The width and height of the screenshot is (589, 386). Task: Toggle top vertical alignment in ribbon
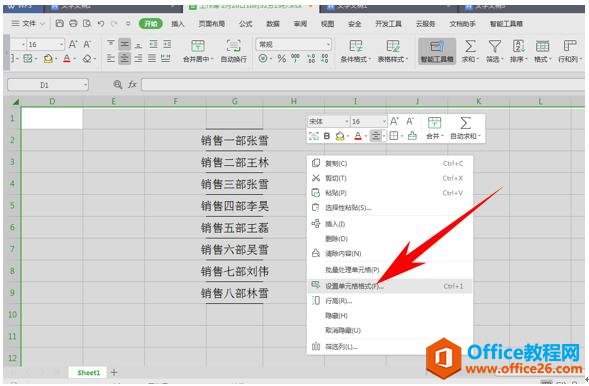[111, 44]
